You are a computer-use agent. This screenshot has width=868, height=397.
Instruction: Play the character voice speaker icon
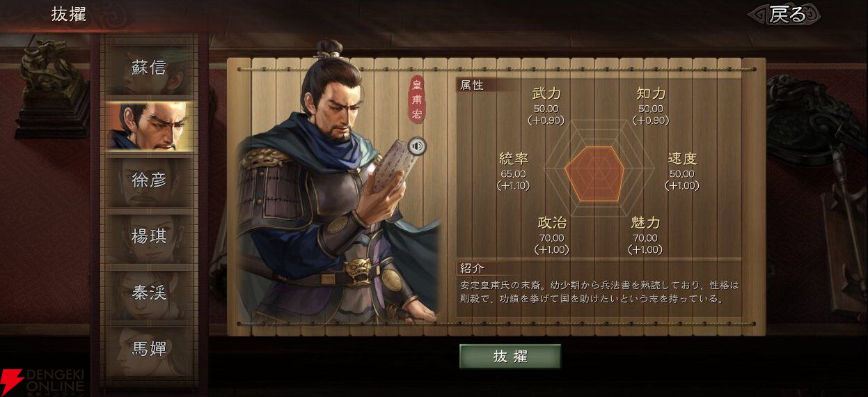click(416, 146)
